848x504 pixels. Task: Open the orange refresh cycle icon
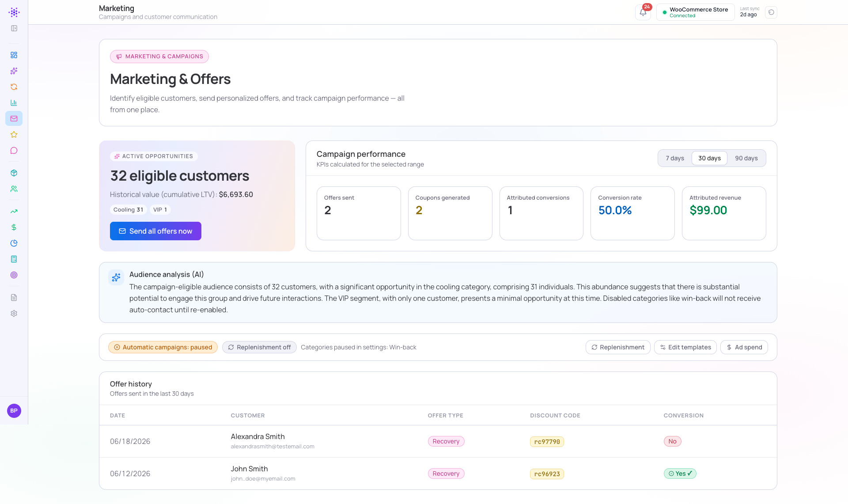click(x=14, y=87)
